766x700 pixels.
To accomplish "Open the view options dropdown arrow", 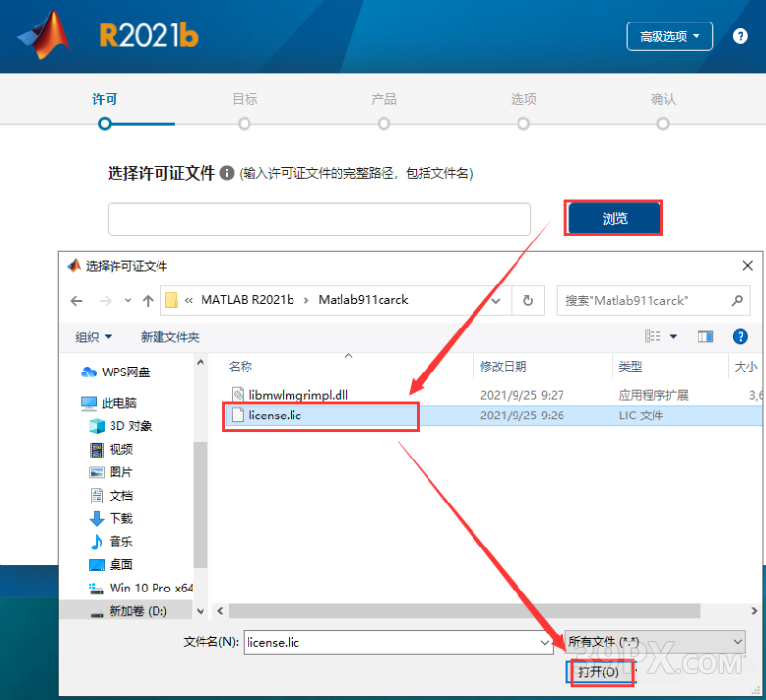I will [673, 337].
